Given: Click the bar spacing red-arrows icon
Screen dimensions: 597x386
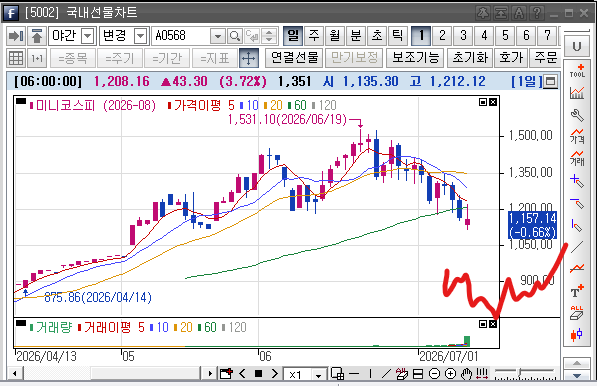Looking at the screenshot, I should (x=482, y=374).
